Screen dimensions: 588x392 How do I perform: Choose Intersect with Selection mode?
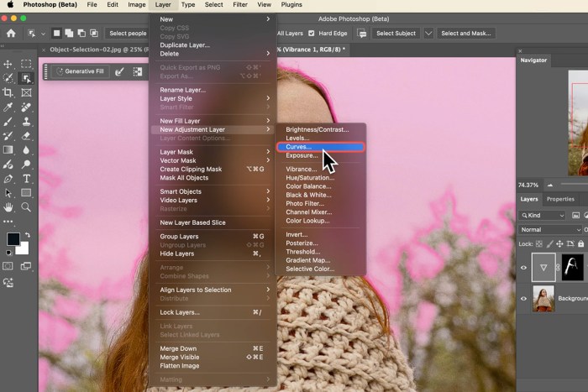[x=94, y=34]
